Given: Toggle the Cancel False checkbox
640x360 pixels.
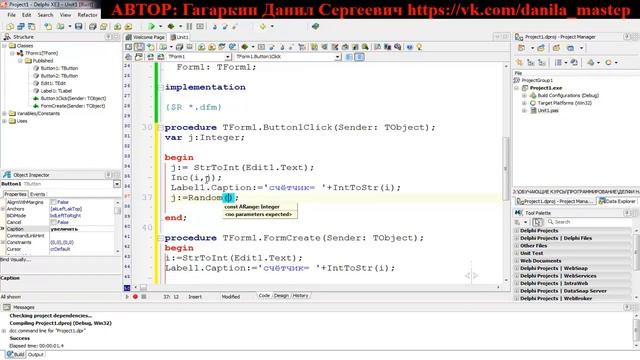Looking at the screenshot, I should pos(53,222).
